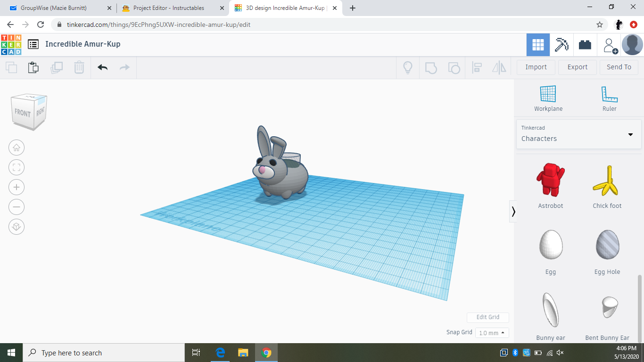Open the Tinkercad Characters shape library dropdown
644x362 pixels.
[578, 134]
